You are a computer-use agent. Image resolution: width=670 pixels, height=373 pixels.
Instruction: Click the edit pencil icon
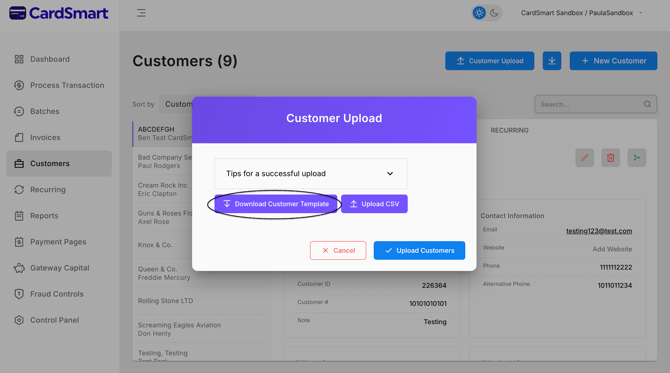[585, 158]
